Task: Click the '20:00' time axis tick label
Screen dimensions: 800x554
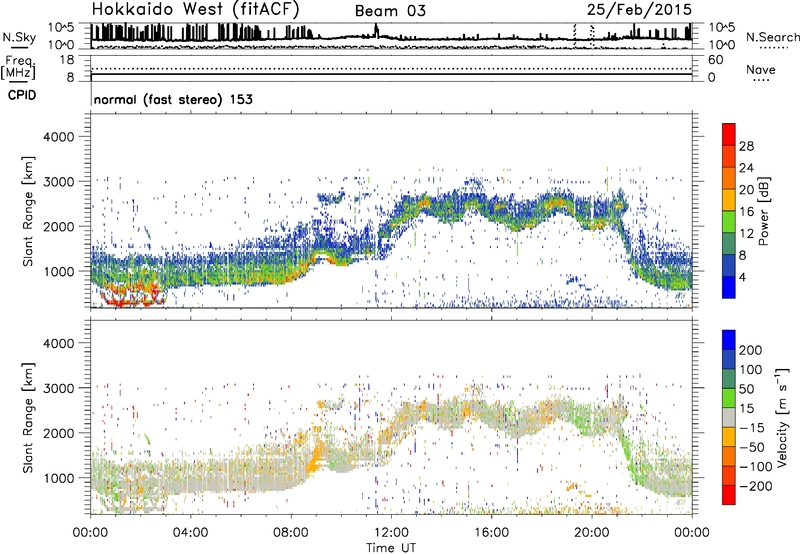Action: [x=592, y=533]
